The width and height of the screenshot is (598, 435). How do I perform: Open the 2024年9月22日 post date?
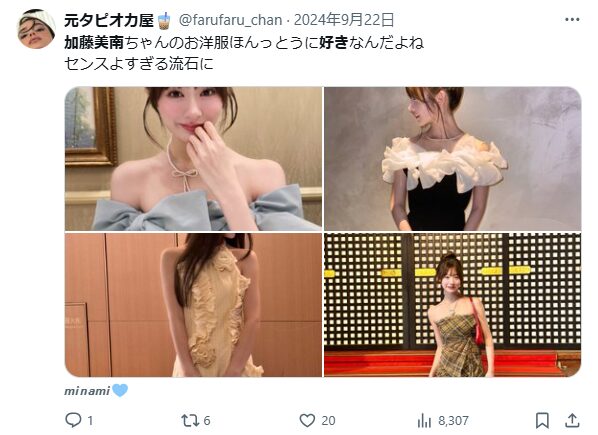pyautogui.click(x=344, y=20)
